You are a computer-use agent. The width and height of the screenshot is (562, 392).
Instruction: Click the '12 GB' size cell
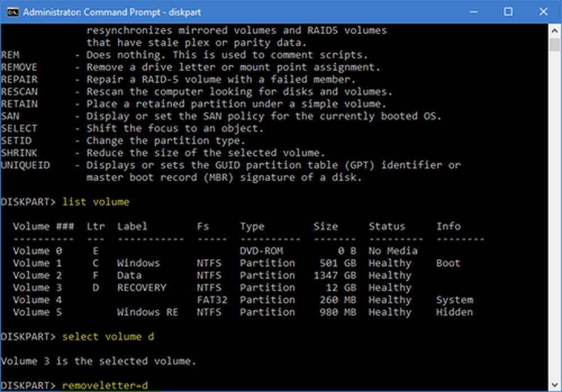341,288
